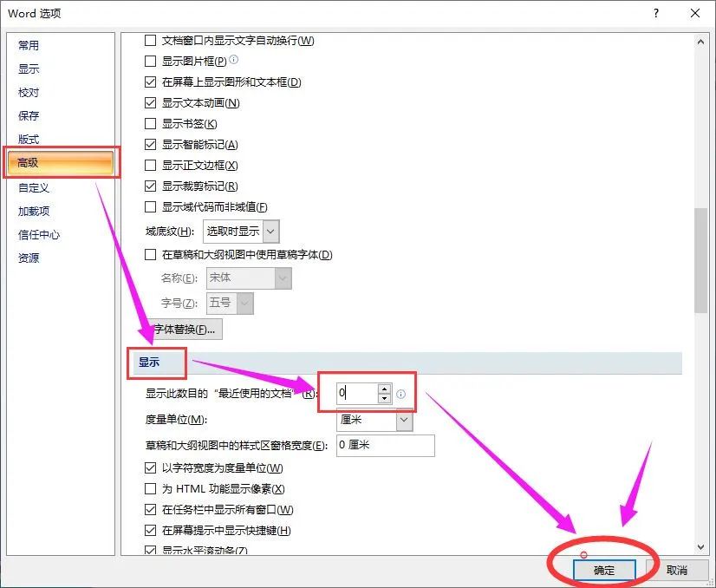Screen dimensions: 716x588
Task: Enable 在草稿和大纲视图中使用草稿字体
Action: 152,254
